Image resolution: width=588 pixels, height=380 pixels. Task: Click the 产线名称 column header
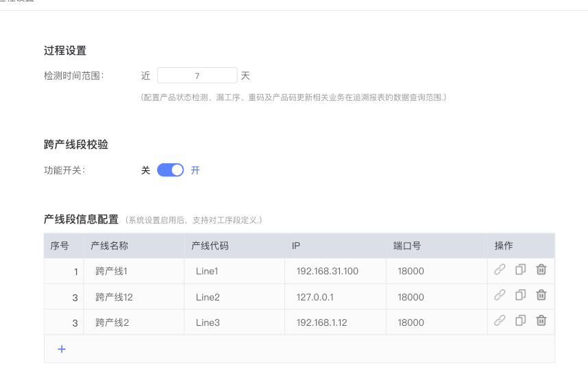point(110,246)
